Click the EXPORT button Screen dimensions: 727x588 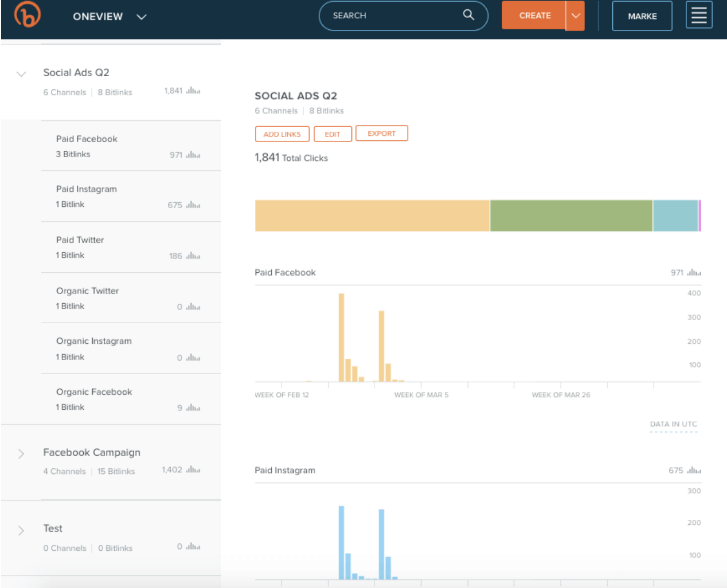click(381, 134)
